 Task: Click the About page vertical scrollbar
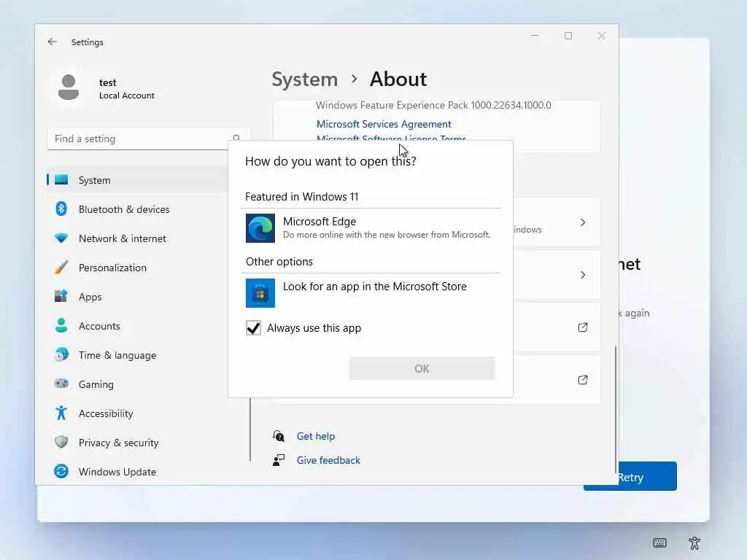[x=615, y=408]
